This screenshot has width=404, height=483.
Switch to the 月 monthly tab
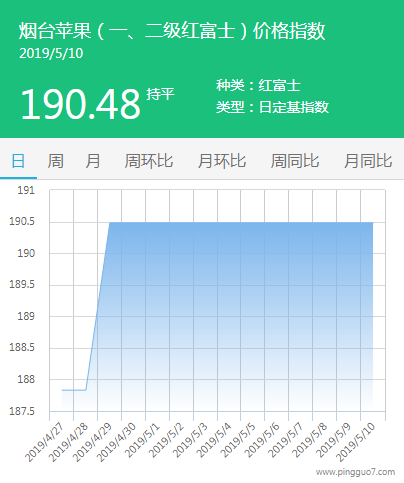[93, 161]
